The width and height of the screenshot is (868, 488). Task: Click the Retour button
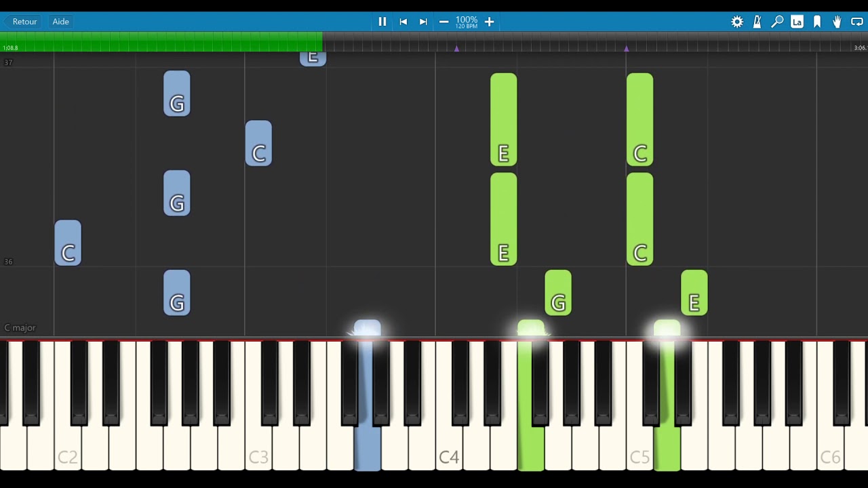pyautogui.click(x=24, y=22)
